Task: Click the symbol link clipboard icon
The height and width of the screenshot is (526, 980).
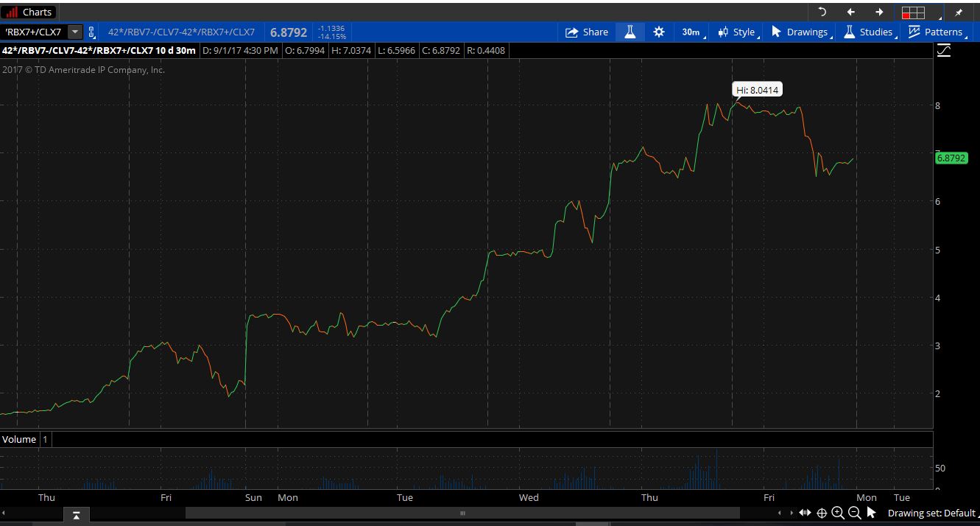Action: tap(92, 32)
